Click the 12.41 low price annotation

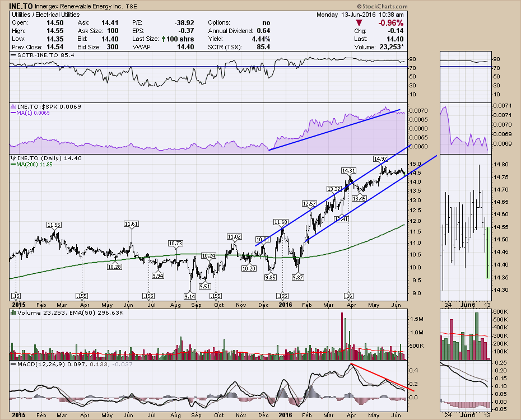[341, 219]
